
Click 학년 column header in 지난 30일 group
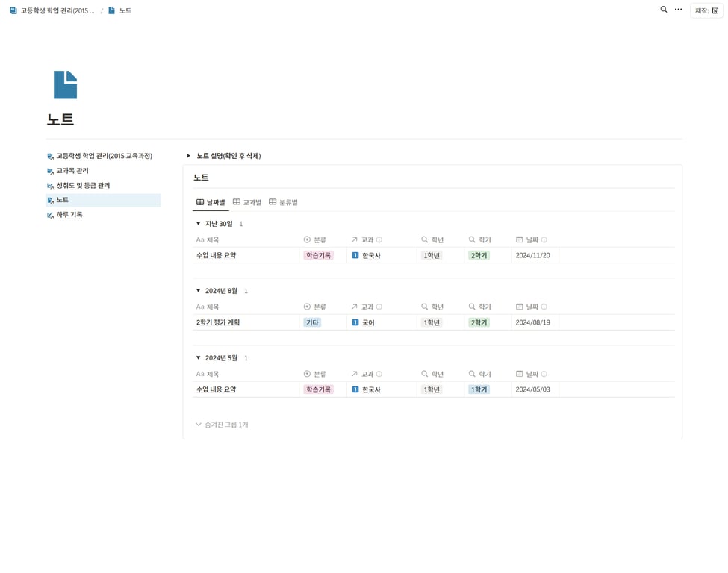pyautogui.click(x=432, y=240)
